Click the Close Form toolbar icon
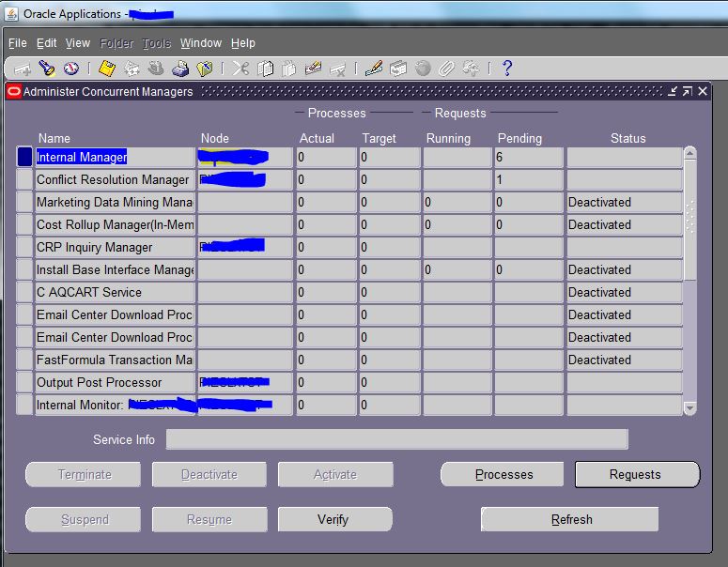This screenshot has width=728, height=567. click(x=204, y=69)
